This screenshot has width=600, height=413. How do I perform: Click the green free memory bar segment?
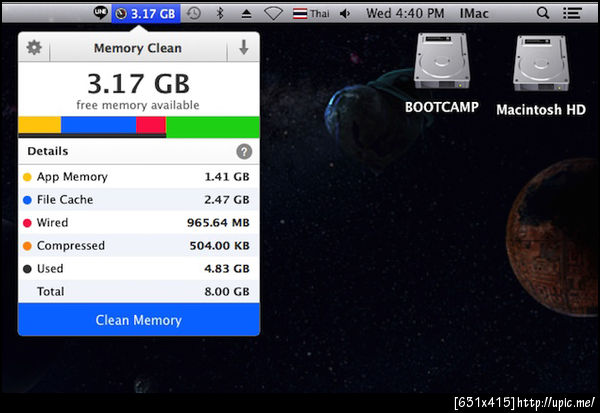pyautogui.click(x=213, y=127)
